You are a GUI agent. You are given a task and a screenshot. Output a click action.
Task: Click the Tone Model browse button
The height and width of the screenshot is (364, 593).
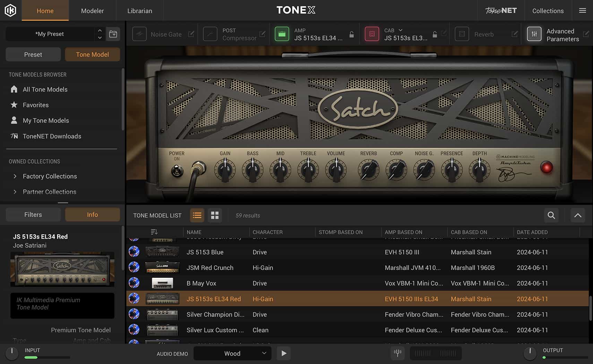point(92,54)
